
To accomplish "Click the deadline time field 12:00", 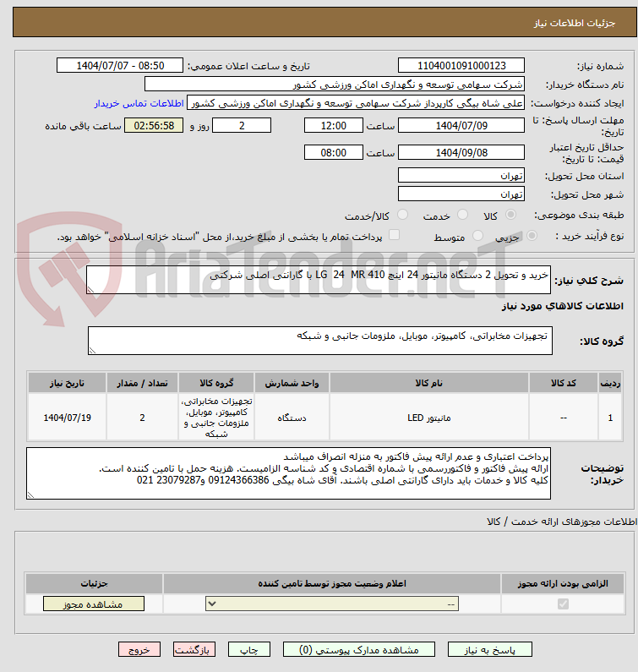I will (333, 126).
